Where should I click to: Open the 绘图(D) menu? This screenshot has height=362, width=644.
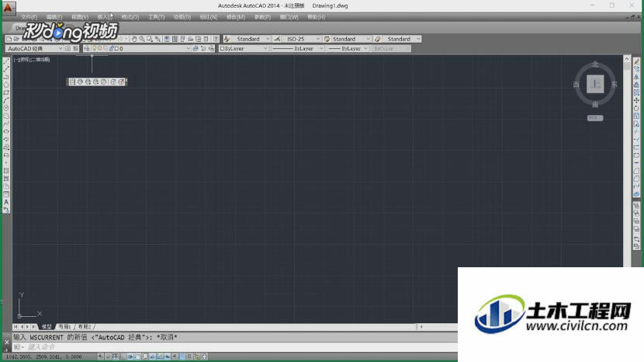(x=182, y=17)
